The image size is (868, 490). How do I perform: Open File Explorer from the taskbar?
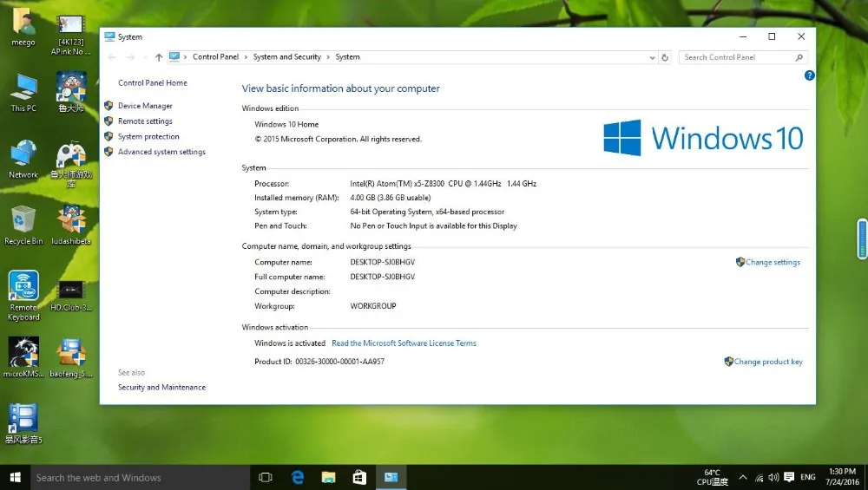[x=328, y=477]
